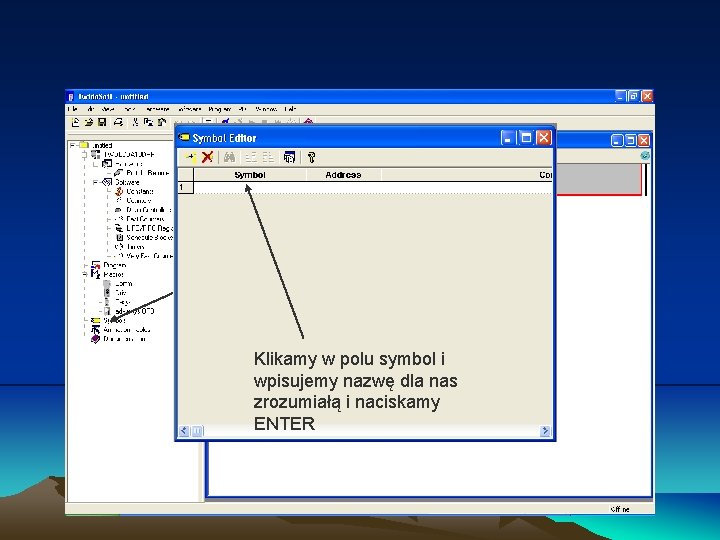720x540 pixels.
Task: Select Drum Controllers in the tree
Action: pos(149,210)
